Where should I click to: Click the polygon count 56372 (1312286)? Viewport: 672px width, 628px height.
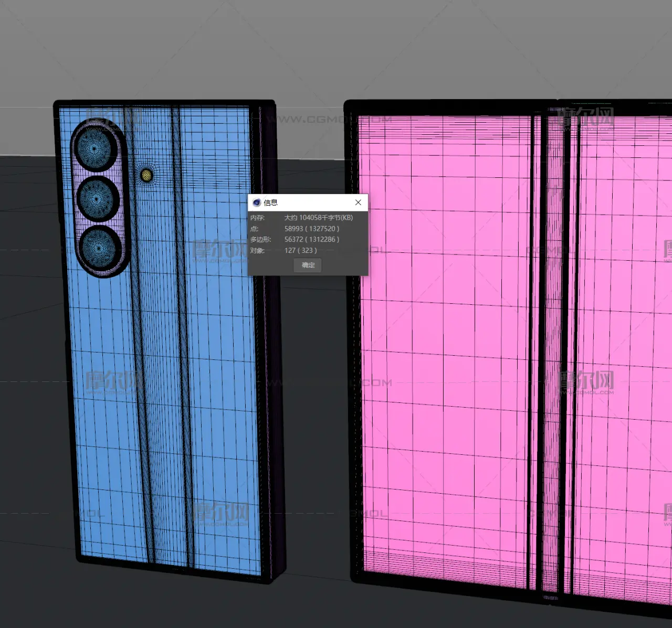tap(312, 239)
